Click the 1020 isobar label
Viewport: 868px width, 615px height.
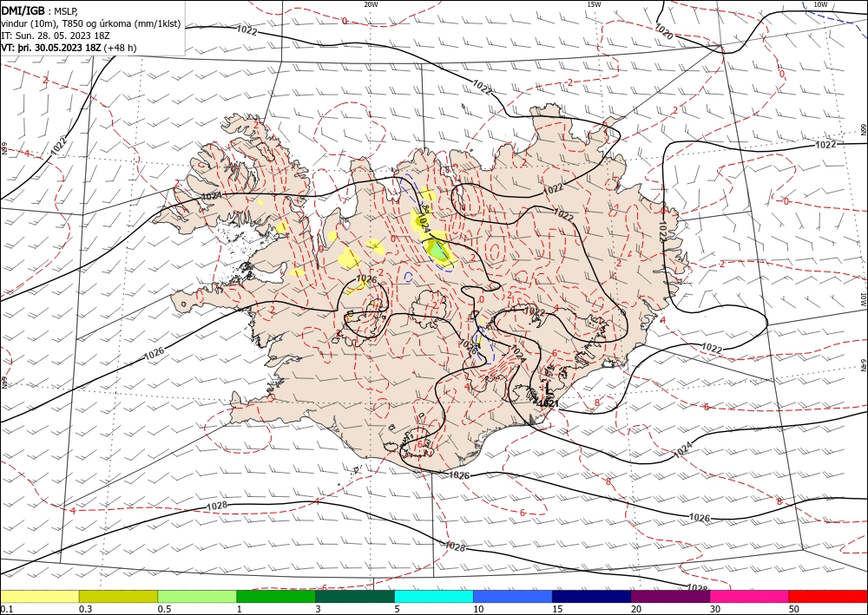coord(664,31)
